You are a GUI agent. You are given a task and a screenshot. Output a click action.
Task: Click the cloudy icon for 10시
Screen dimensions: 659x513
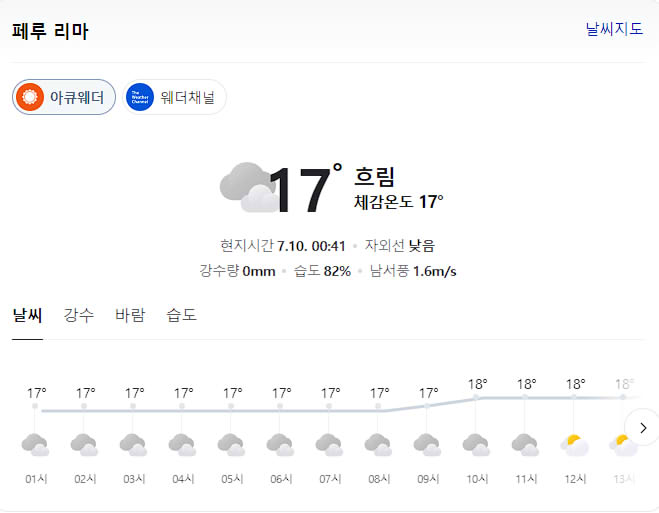click(x=477, y=445)
